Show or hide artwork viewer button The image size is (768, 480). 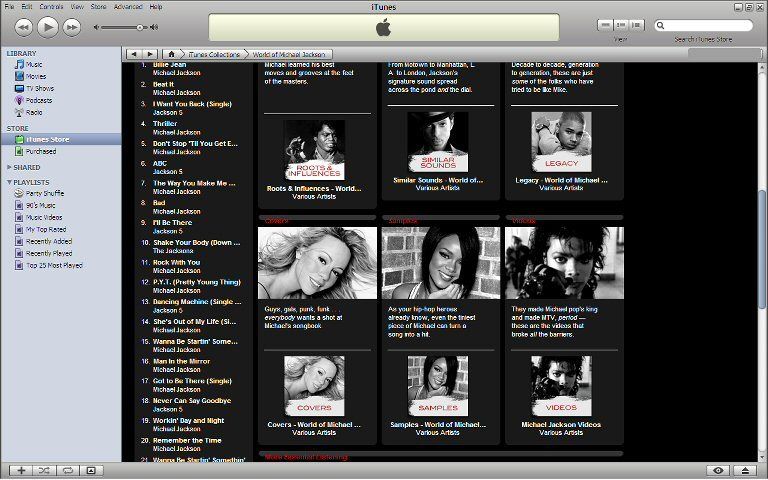91,471
